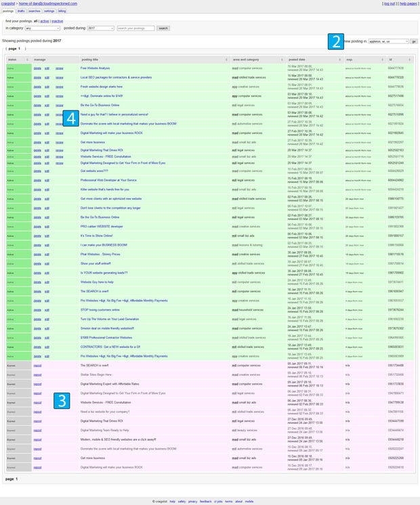Image resolution: width=420 pixels, height=505 pixels.
Task: Open the 'new posting in' location dropdown
Action: click(x=388, y=41)
